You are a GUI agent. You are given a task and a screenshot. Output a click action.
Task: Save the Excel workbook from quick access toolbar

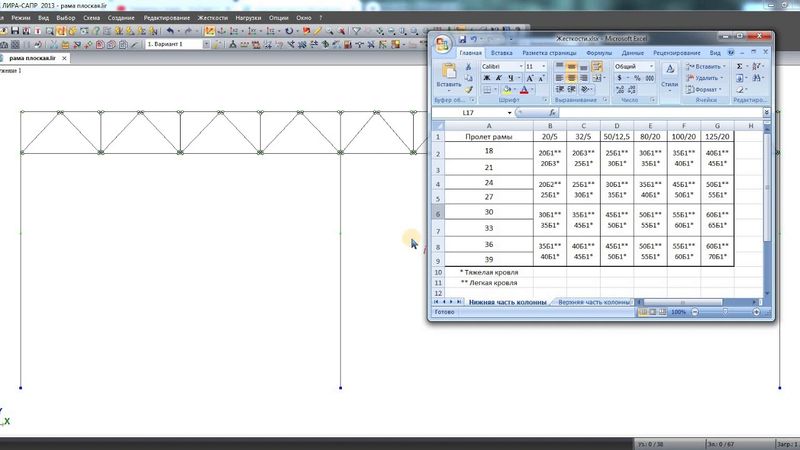[462, 39]
